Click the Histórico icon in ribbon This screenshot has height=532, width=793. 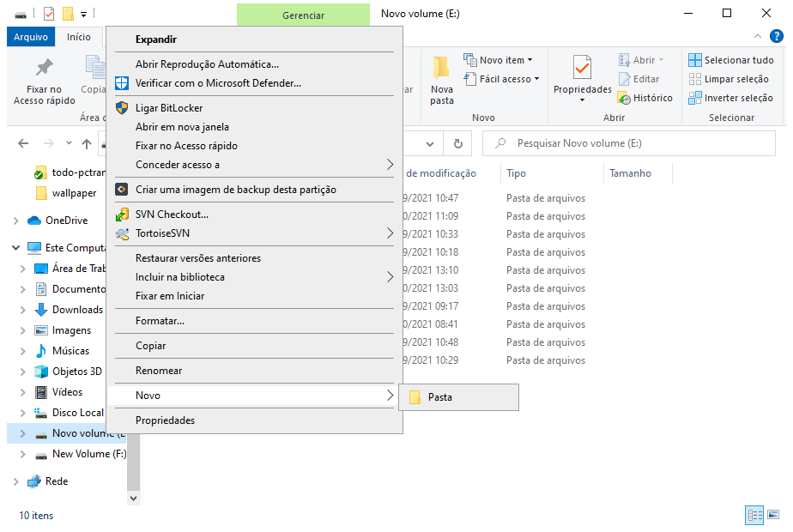(x=624, y=98)
